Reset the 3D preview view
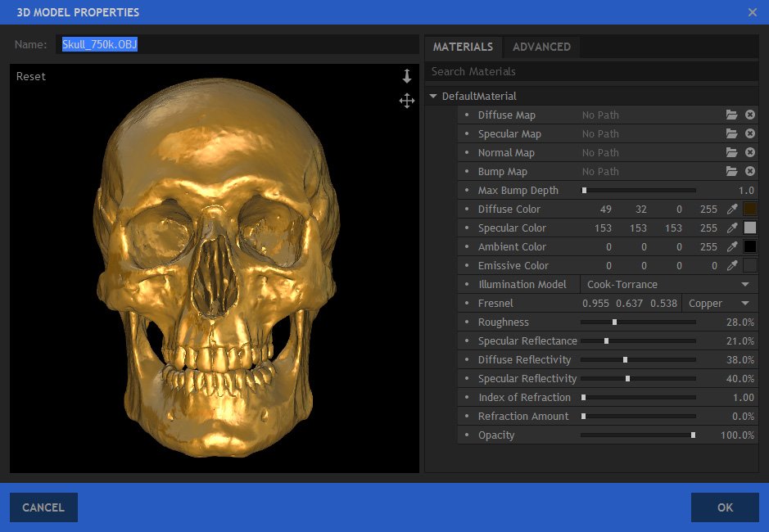Viewport: 769px width, 532px height. point(31,76)
